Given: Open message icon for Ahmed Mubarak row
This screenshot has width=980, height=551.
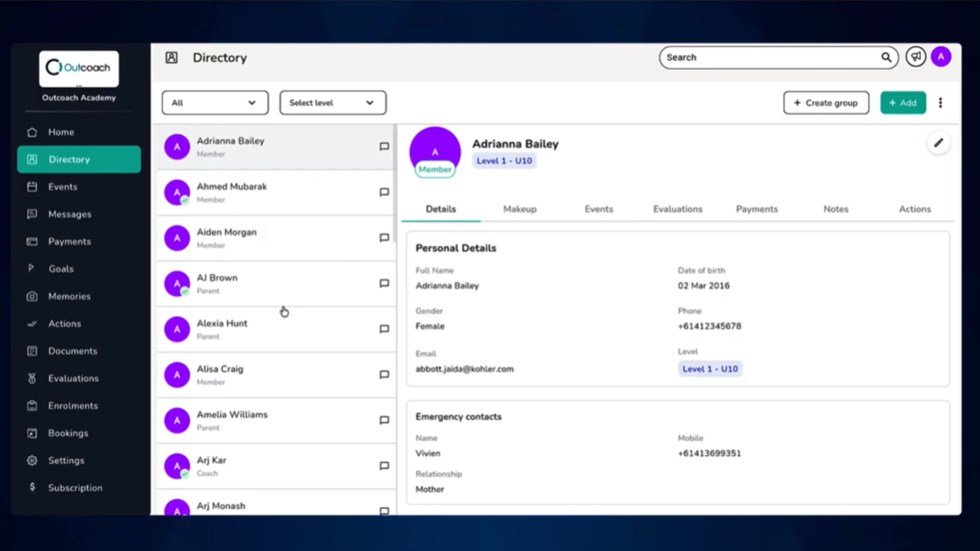Looking at the screenshot, I should click(x=384, y=192).
